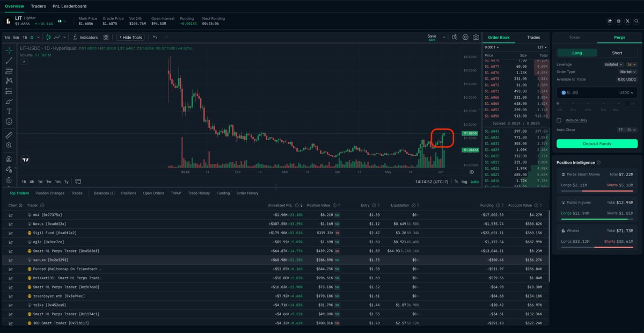Tick the Reduce Only checkbox

coord(559,120)
